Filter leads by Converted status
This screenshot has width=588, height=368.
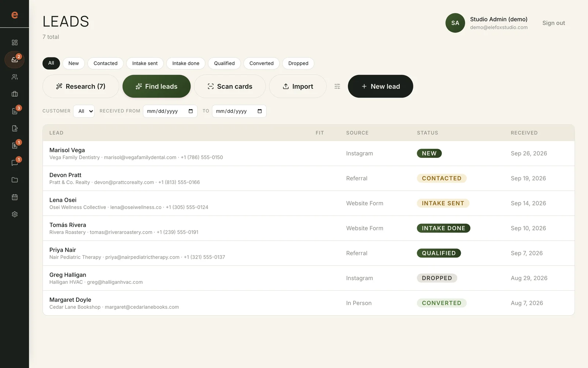(x=261, y=63)
